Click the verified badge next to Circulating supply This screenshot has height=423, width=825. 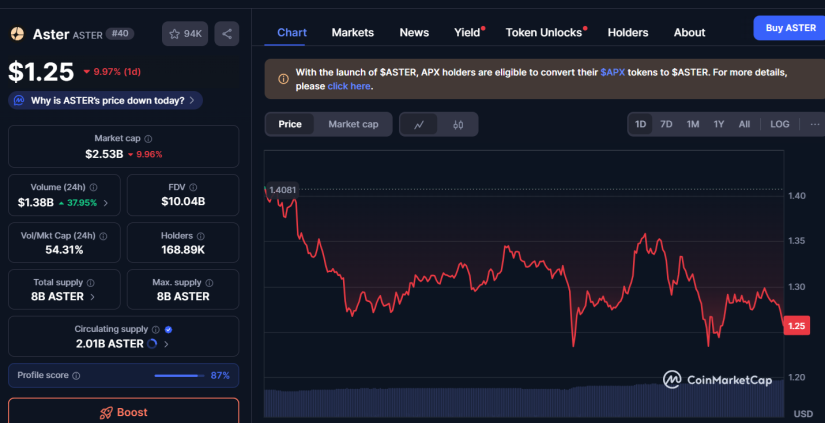(x=168, y=329)
